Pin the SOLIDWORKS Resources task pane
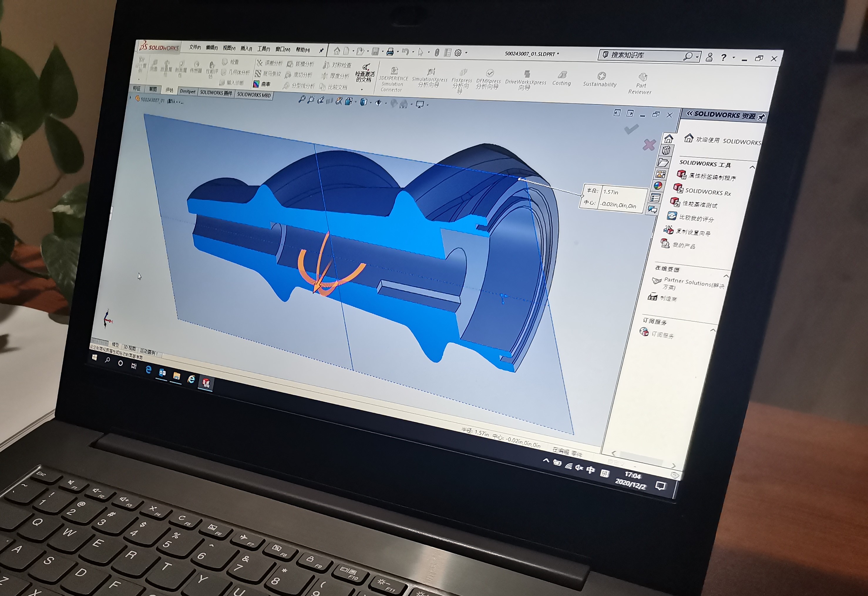Image resolution: width=868 pixels, height=596 pixels. click(761, 117)
